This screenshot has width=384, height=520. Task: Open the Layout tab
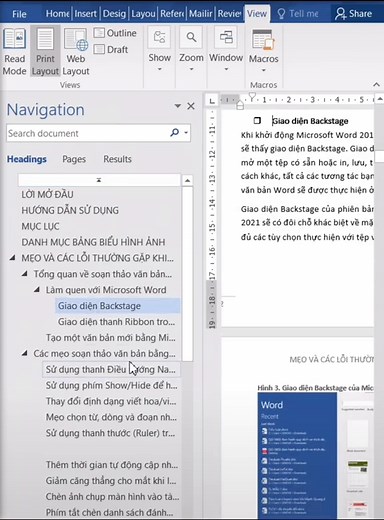click(x=143, y=14)
